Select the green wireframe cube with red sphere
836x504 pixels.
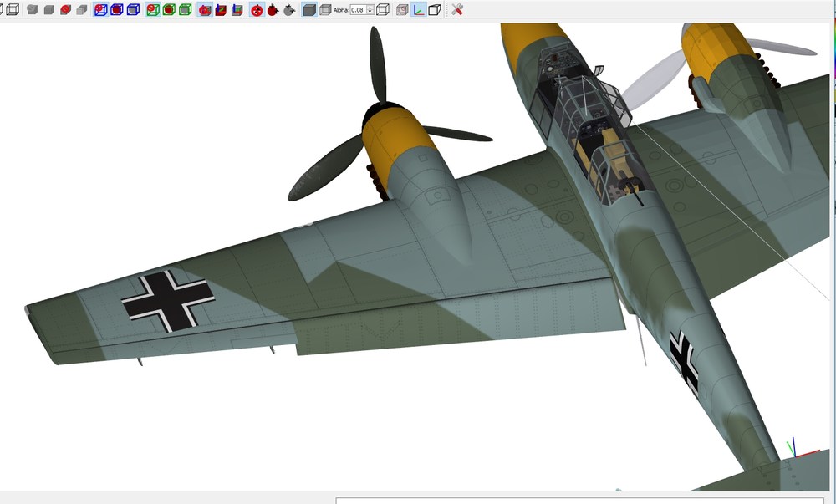(x=152, y=9)
